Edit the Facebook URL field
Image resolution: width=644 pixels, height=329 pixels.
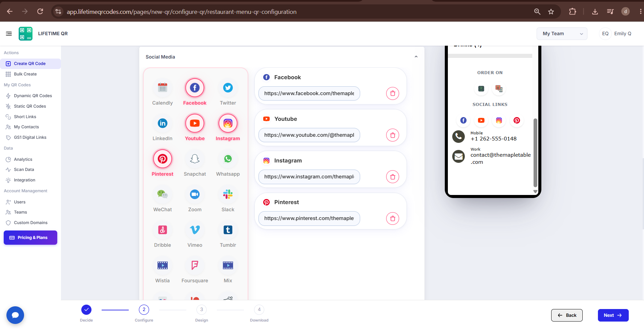click(x=309, y=93)
